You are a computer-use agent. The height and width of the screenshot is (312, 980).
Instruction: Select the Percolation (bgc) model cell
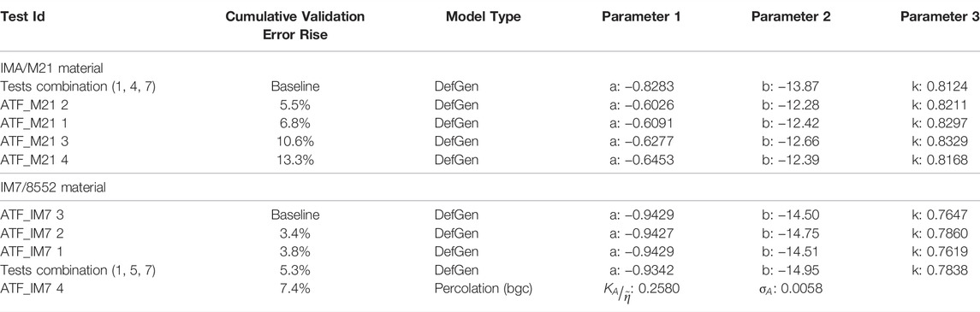(484, 289)
